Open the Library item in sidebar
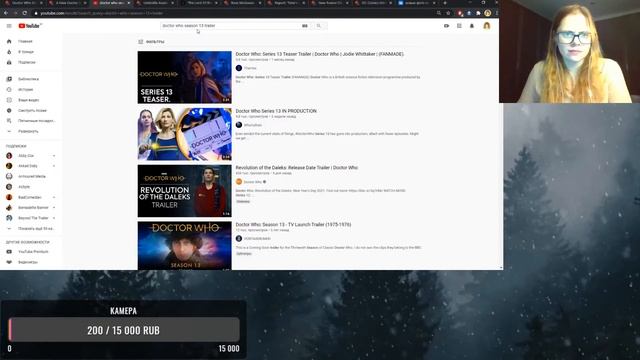The height and width of the screenshot is (360, 640). tap(32, 79)
